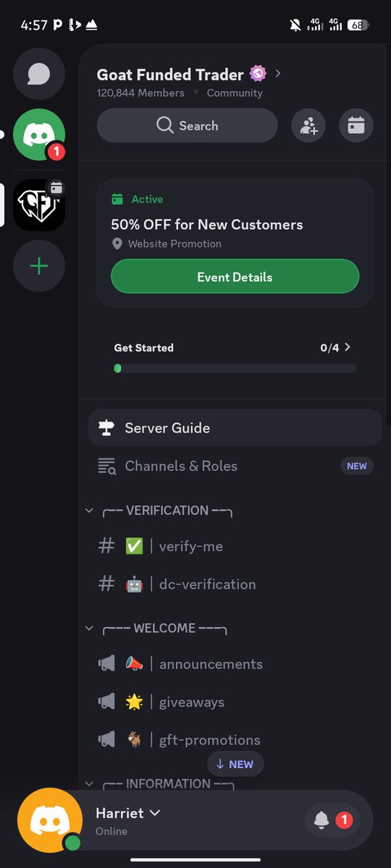
Task: Tap the Get Started label
Action: click(x=143, y=348)
